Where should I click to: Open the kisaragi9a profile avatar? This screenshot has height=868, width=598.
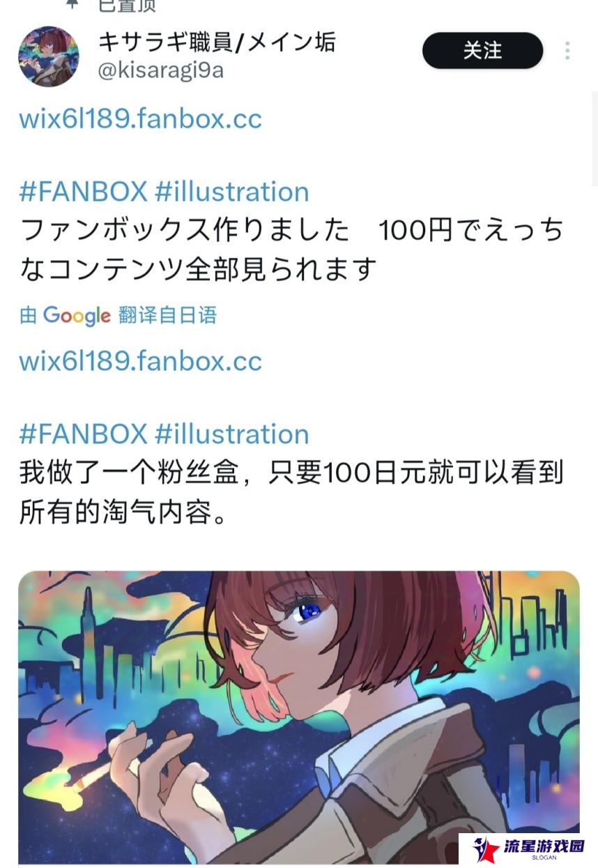(48, 56)
